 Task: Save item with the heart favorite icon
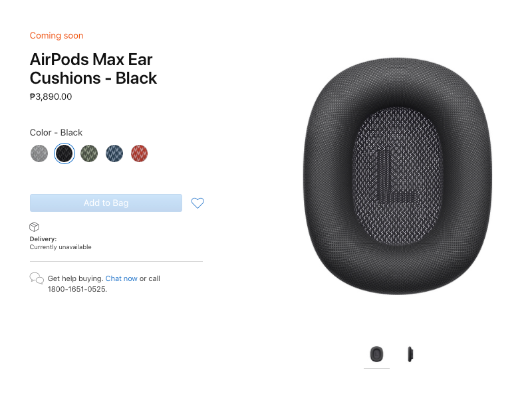[198, 203]
